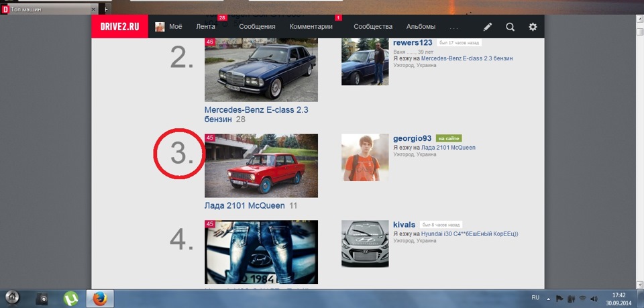This screenshot has width=644, height=308.
Task: Open the Firefox taskbar icon
Action: tap(100, 299)
